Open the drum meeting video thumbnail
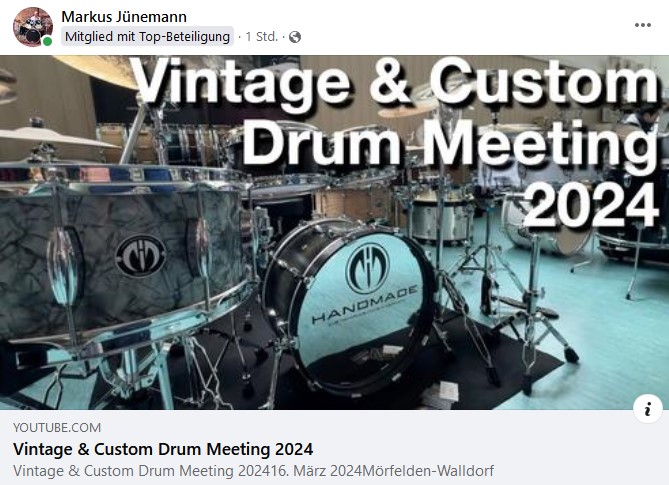Image resolution: width=669 pixels, height=485 pixels. (x=334, y=232)
